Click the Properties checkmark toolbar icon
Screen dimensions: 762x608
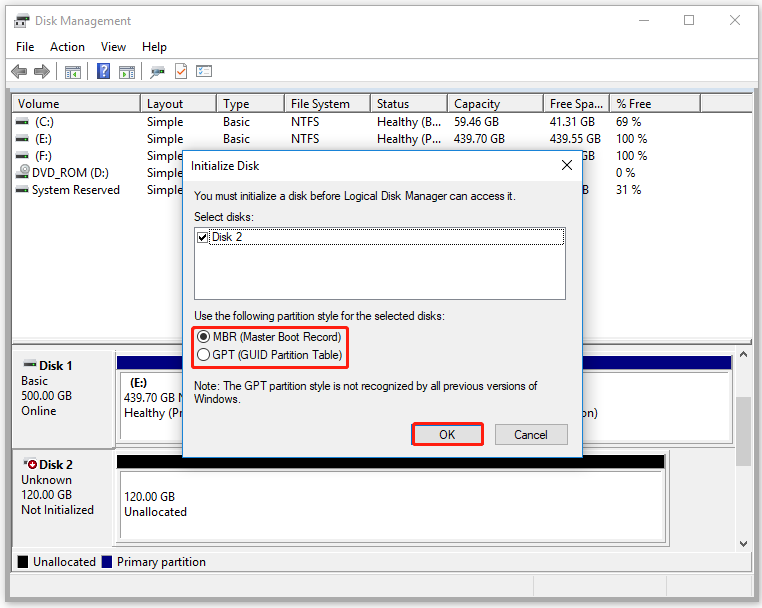(181, 71)
